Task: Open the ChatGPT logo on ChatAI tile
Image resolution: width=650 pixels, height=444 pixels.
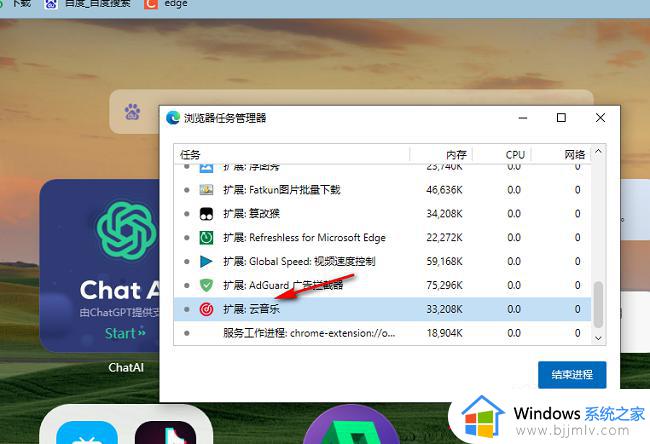Action: 126,230
